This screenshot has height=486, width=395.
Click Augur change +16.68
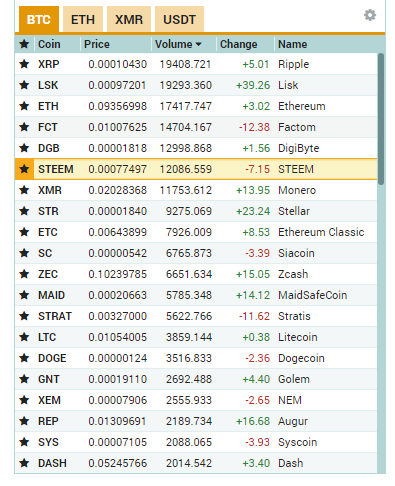pos(253,421)
